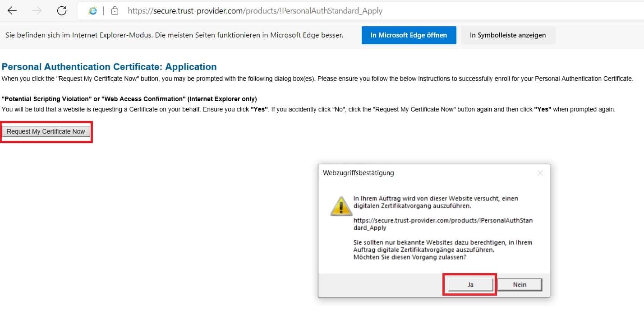Click 'Request My Certificate Now' button
Screen dimensions: 644x325
pyautogui.click(x=46, y=131)
